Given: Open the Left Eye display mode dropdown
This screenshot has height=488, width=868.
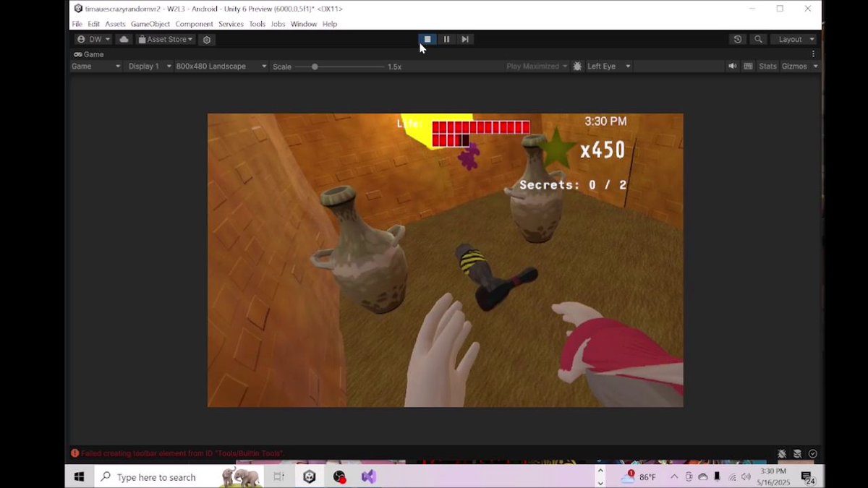Looking at the screenshot, I should [608, 66].
